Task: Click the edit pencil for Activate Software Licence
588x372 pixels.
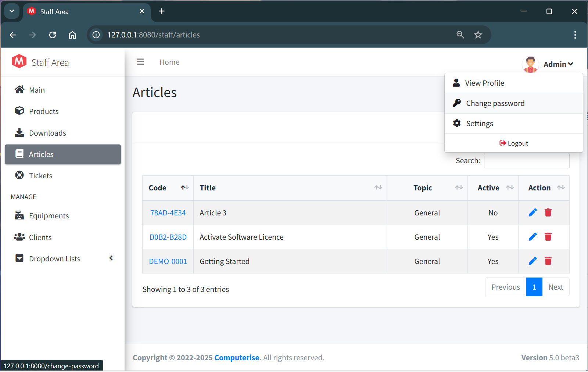Action: click(533, 237)
